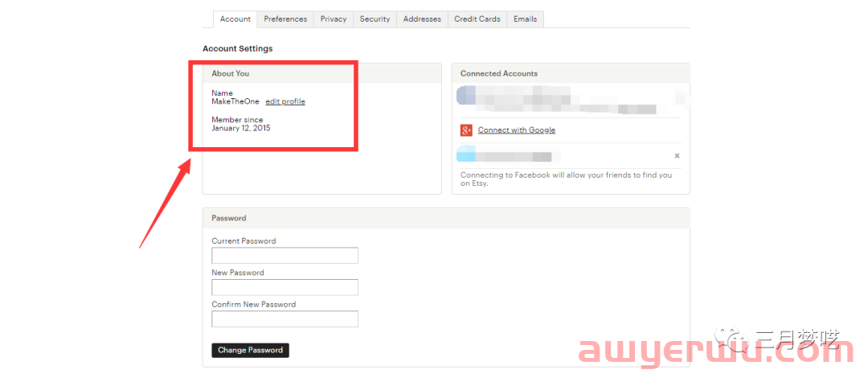868x378 pixels.
Task: Select the January 12, 2015 date
Action: (241, 128)
